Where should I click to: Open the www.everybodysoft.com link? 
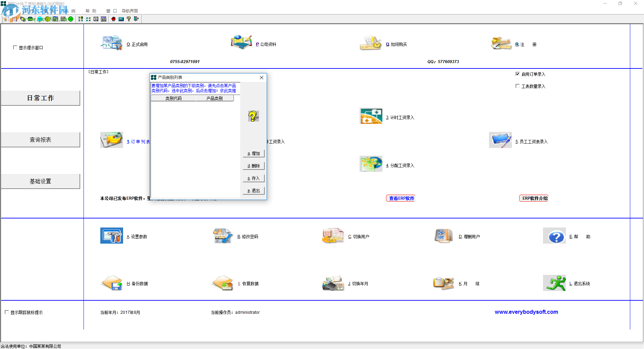pos(526,312)
